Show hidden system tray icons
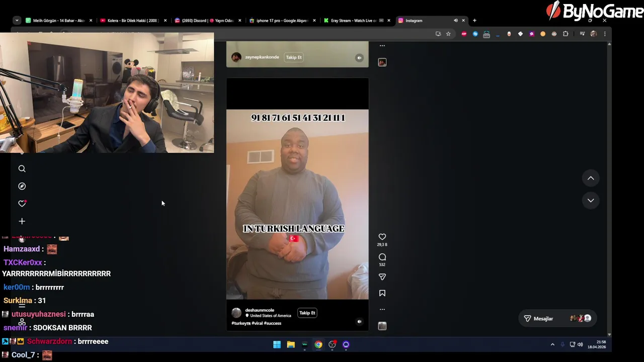The image size is (644, 362). [552, 344]
